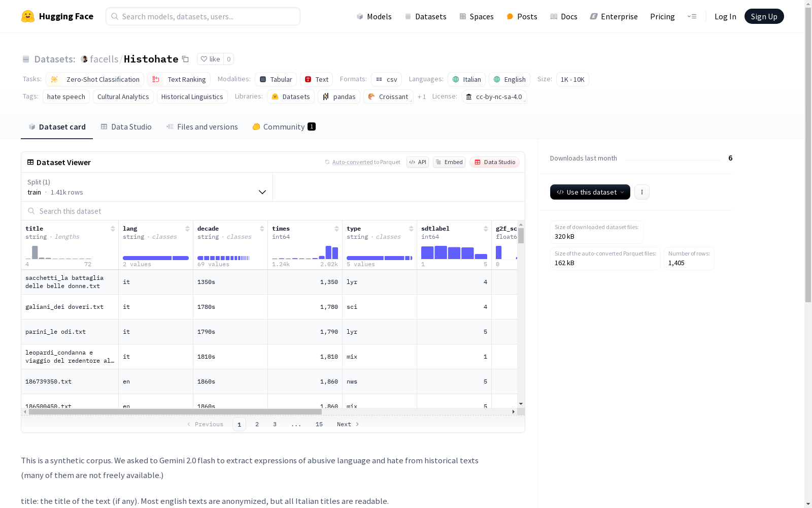
Task: Select the Cultural Analytics tag
Action: (x=123, y=97)
